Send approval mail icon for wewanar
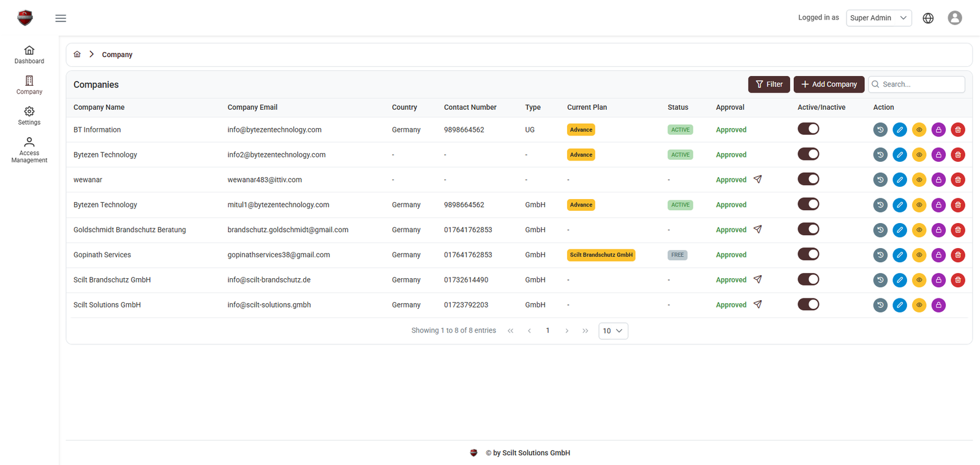 758,180
